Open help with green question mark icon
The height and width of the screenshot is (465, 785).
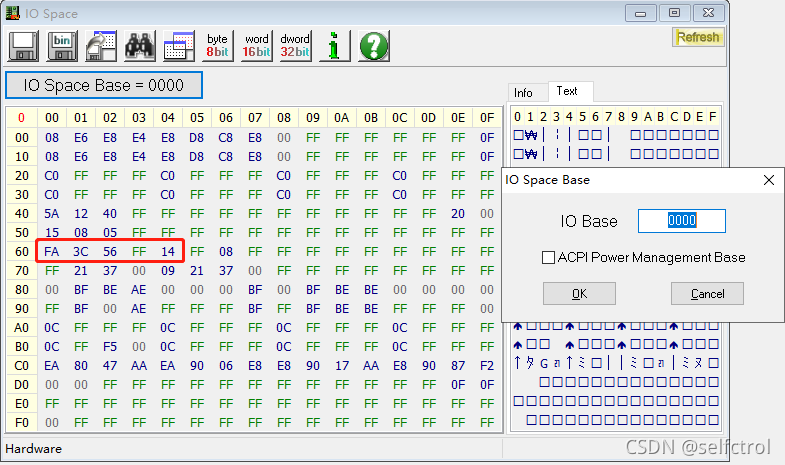[x=373, y=46]
